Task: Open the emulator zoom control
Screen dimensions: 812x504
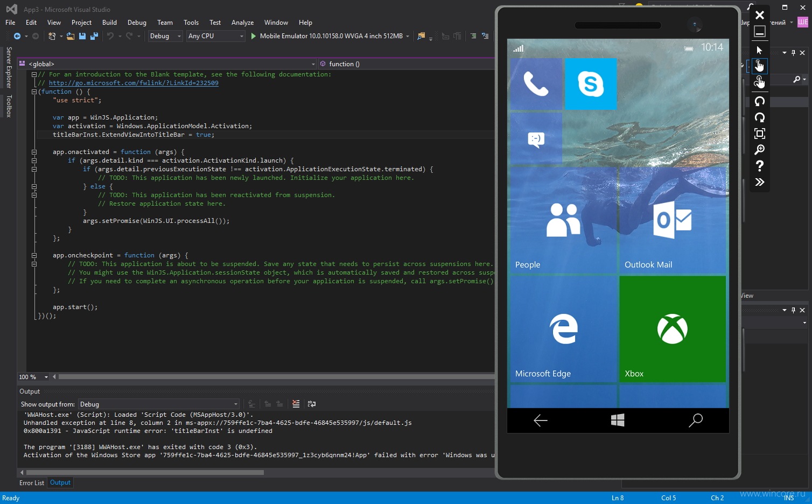Action: (x=759, y=150)
